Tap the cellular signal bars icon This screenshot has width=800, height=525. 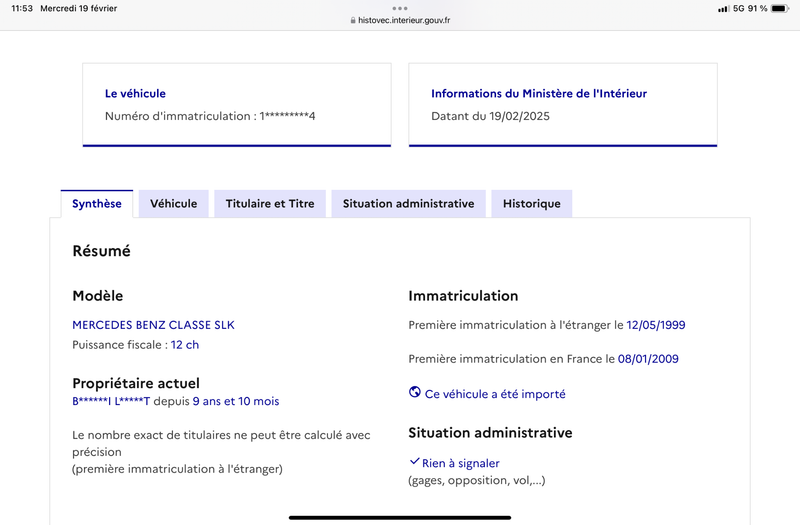click(x=723, y=9)
